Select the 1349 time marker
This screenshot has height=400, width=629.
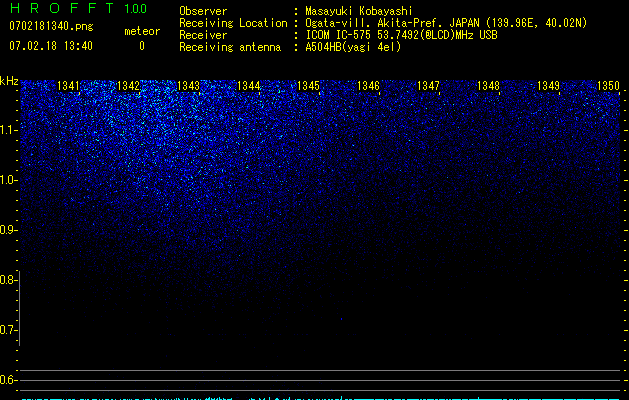(x=548, y=85)
